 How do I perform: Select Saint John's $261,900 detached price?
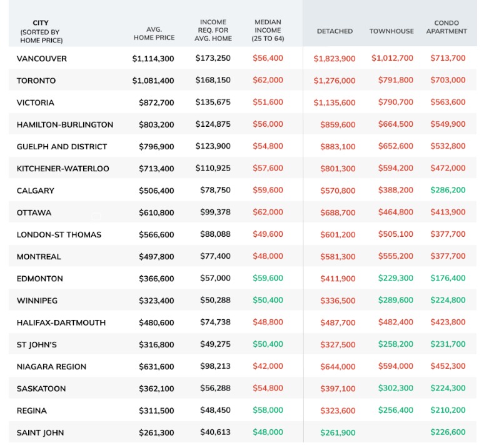338,432
